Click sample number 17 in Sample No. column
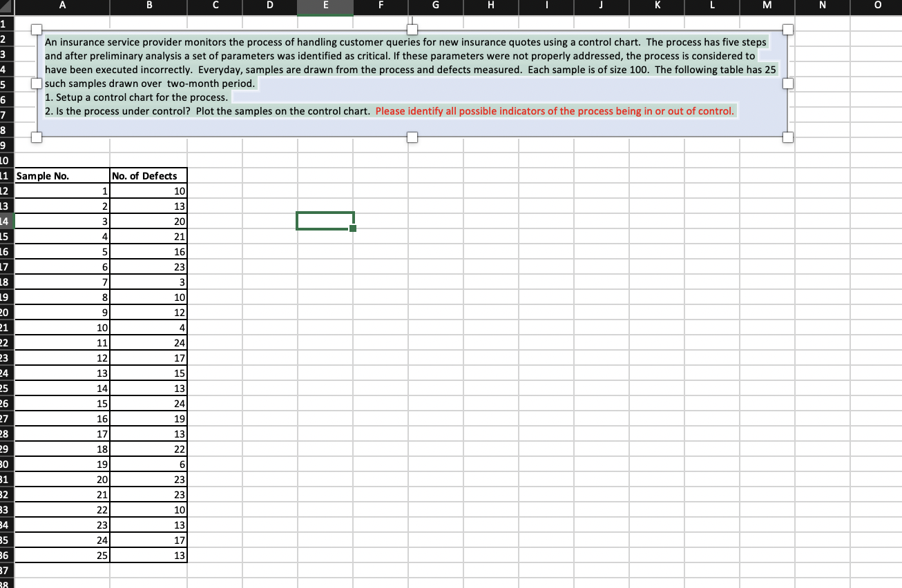This screenshot has height=588, width=902. (x=62, y=434)
